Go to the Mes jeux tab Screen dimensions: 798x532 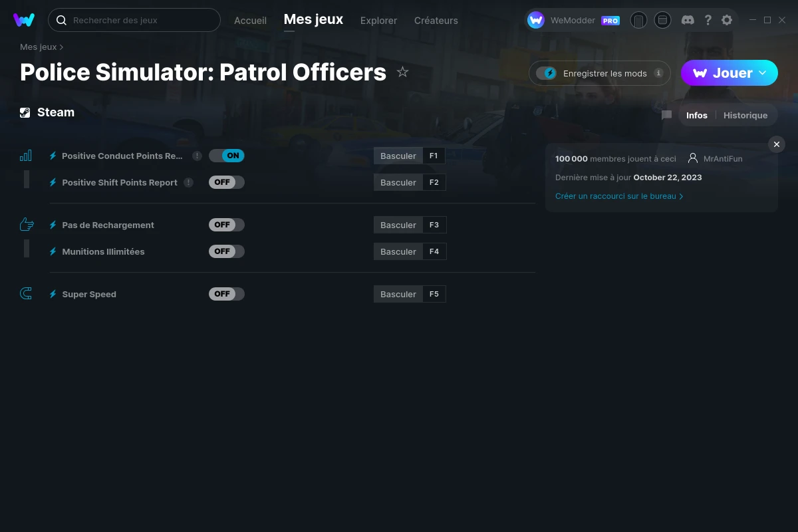point(313,19)
